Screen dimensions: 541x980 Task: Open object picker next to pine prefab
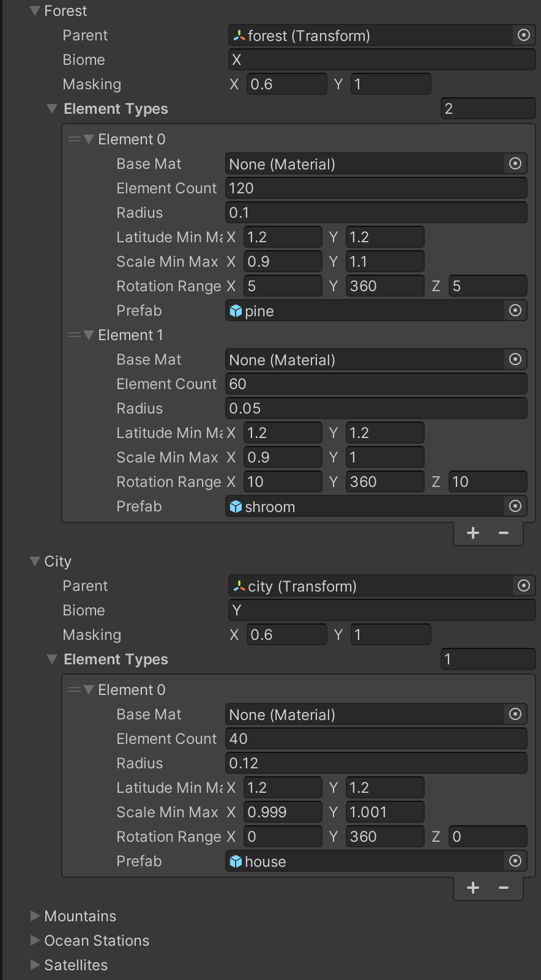pyautogui.click(x=515, y=311)
